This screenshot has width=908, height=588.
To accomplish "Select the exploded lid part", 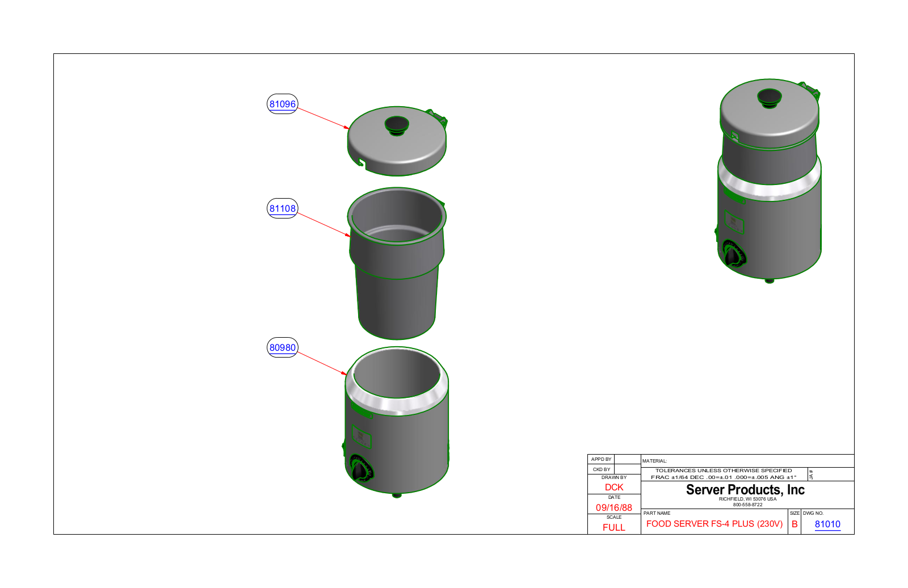I will click(x=397, y=141).
